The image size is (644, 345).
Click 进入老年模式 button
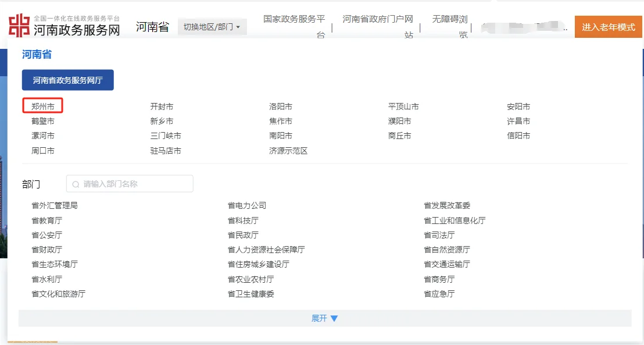click(x=609, y=27)
